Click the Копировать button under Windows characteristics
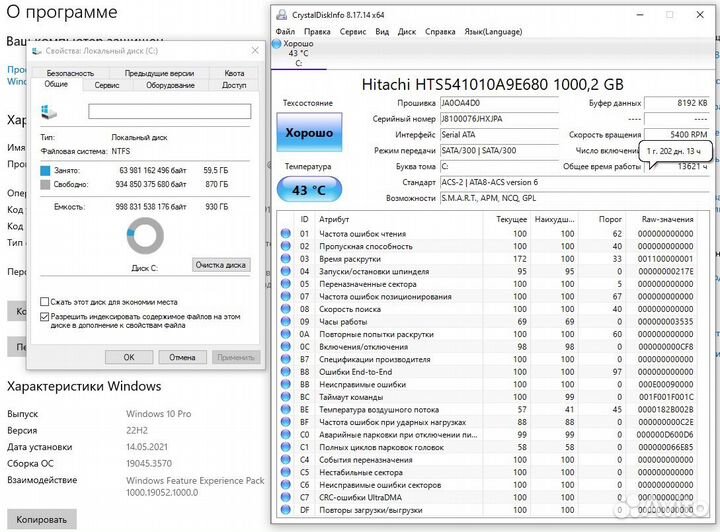The width and height of the screenshot is (720, 532). pos(42,520)
